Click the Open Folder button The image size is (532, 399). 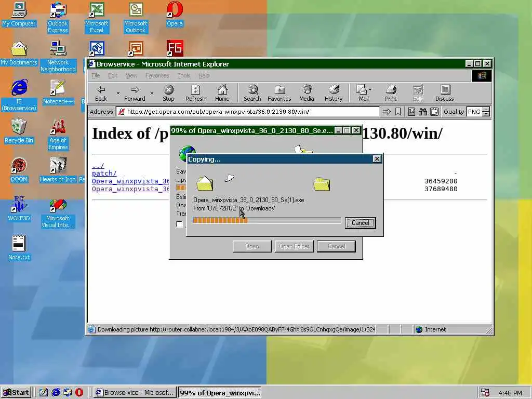[294, 246]
